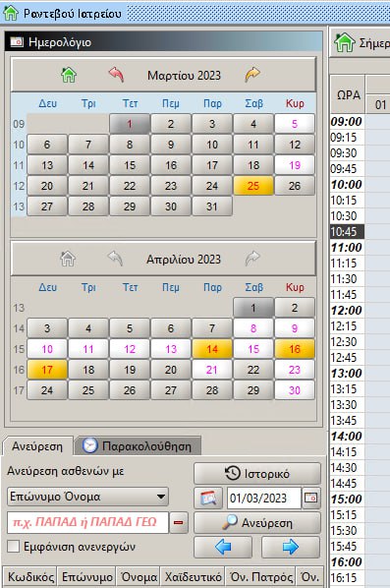The image size is (390, 588).
Task: Select April 21 in the calendar
Action: coord(212,370)
